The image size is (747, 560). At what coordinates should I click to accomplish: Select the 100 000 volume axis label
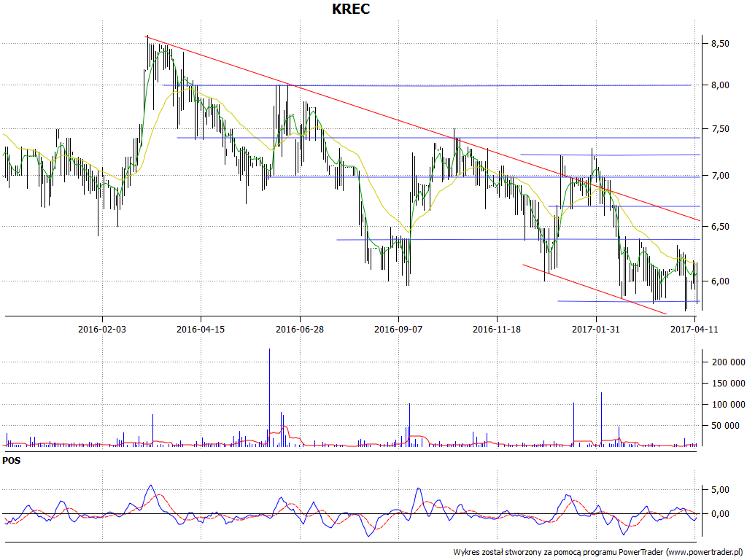point(728,405)
